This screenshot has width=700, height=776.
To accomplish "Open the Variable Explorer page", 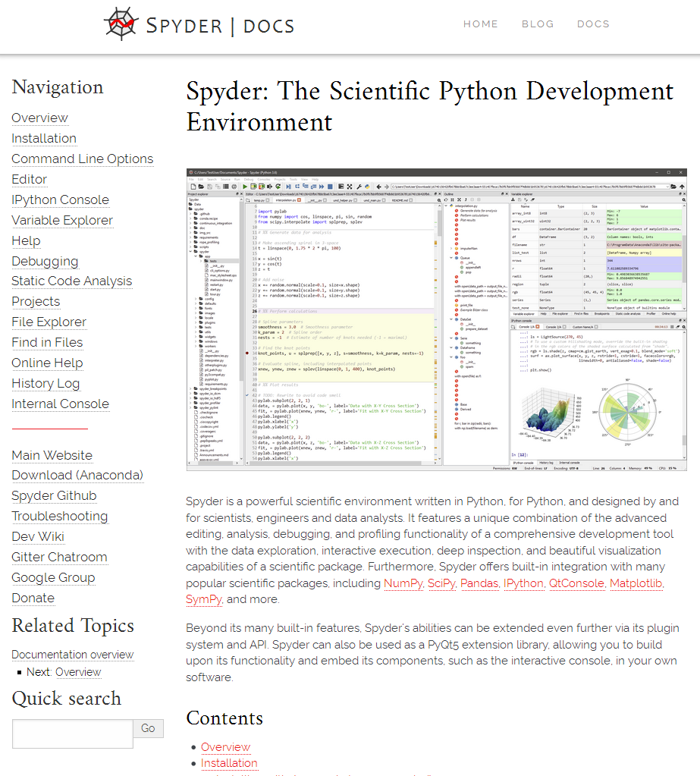I will point(62,220).
